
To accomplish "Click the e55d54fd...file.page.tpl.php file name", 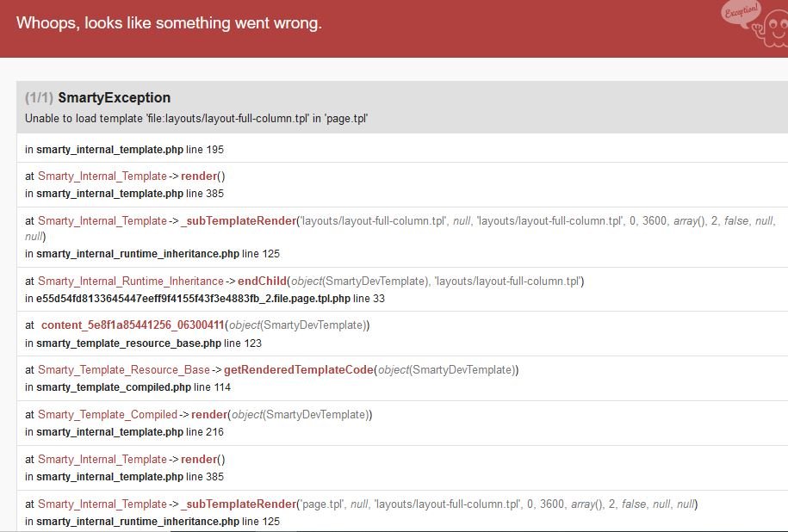I will [193, 299].
